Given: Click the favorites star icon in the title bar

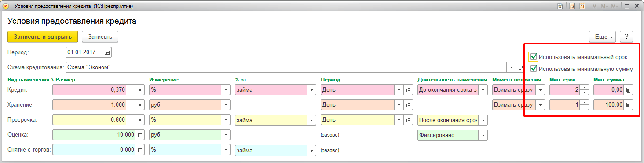Looking at the screenshot, I should (x=560, y=6).
